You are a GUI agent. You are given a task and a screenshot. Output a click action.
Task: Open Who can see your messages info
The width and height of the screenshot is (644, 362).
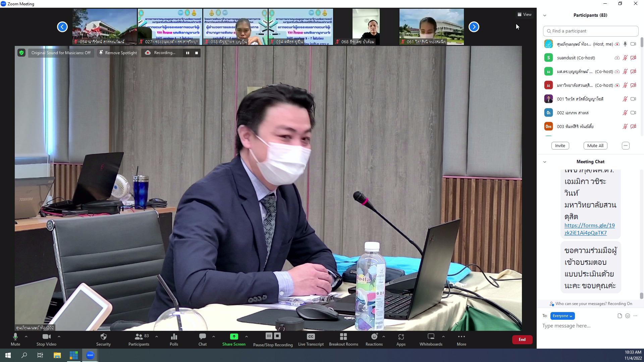coord(590,304)
